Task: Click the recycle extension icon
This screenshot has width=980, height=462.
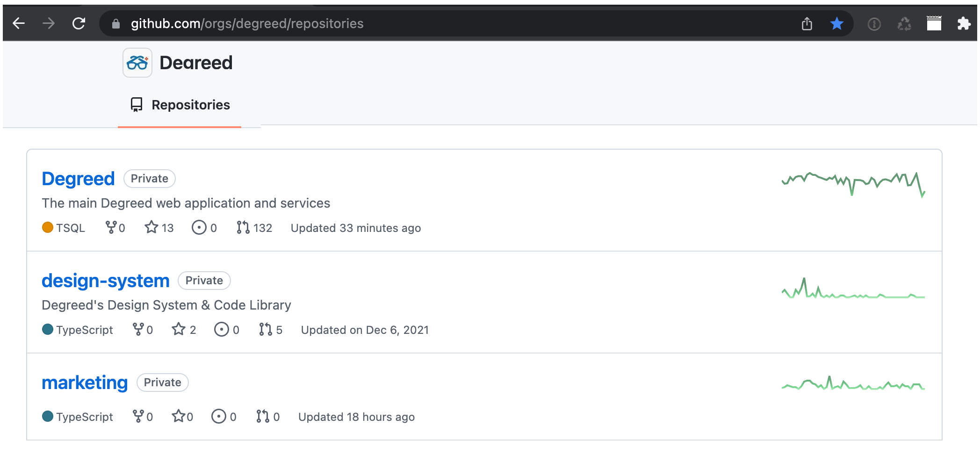Action: [904, 24]
